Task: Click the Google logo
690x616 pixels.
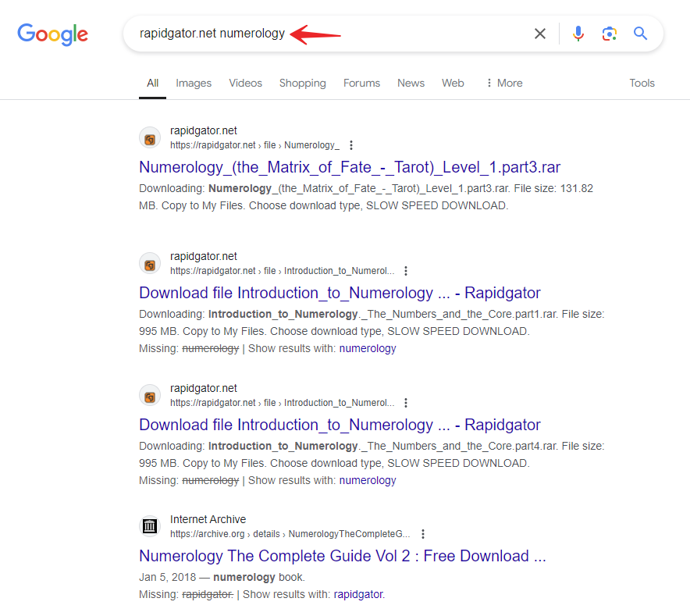Action: point(53,34)
